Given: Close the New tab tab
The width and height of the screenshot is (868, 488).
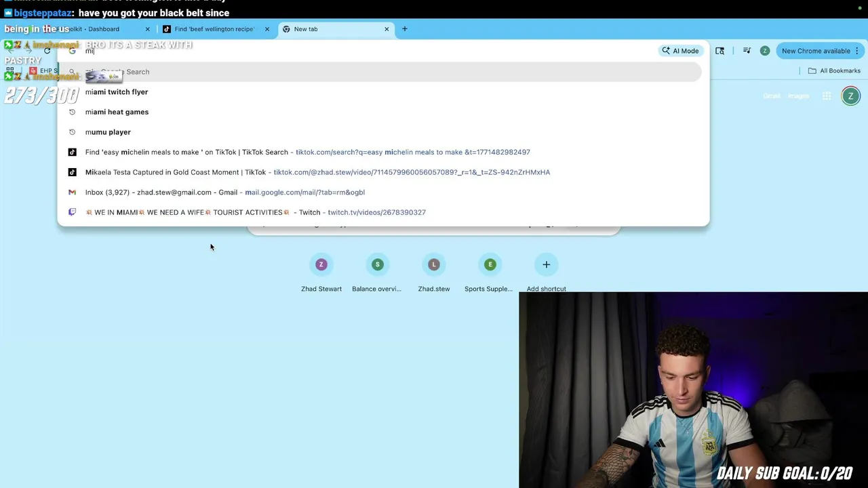Looking at the screenshot, I should pyautogui.click(x=387, y=29).
